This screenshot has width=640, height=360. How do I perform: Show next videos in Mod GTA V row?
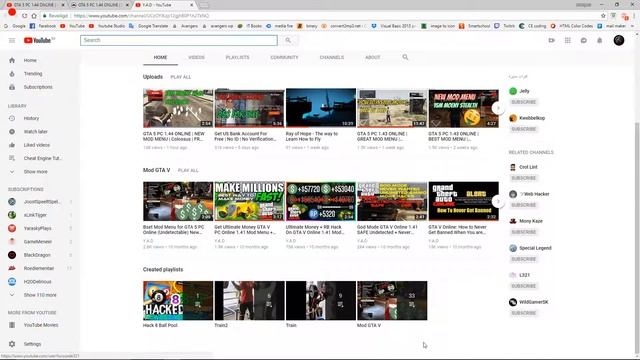(x=498, y=201)
